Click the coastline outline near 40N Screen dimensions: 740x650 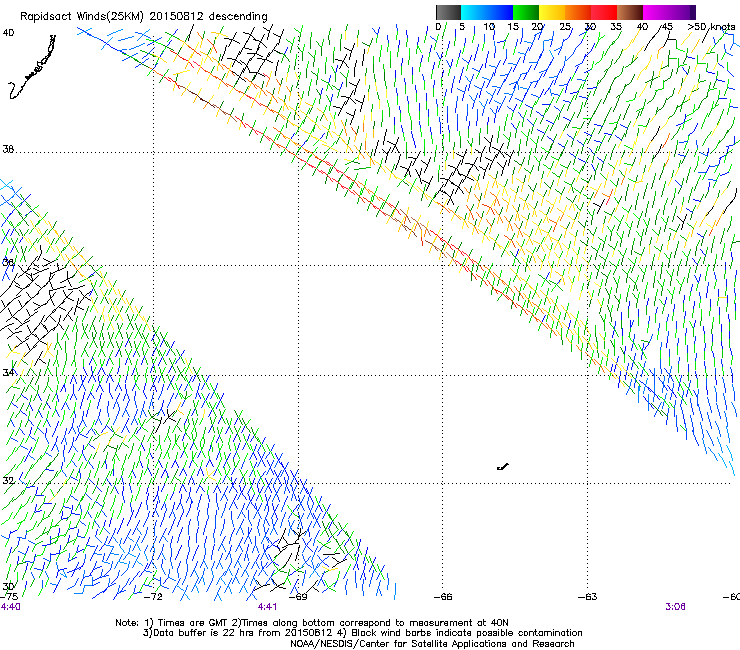point(32,67)
